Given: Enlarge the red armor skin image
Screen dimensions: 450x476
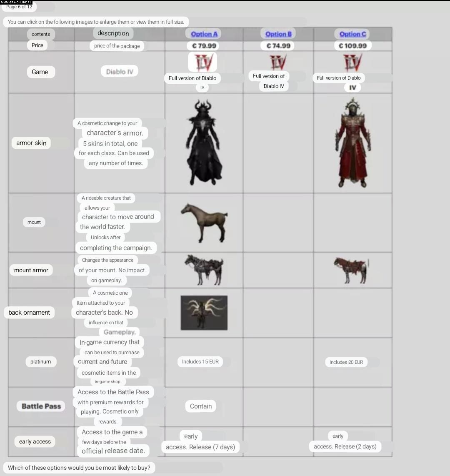Looking at the screenshot, I should [352, 143].
